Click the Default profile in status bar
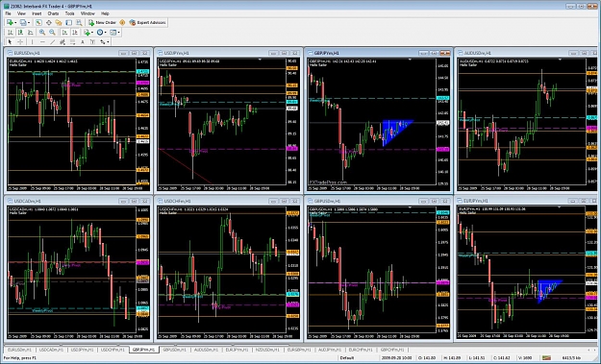 coord(347,357)
